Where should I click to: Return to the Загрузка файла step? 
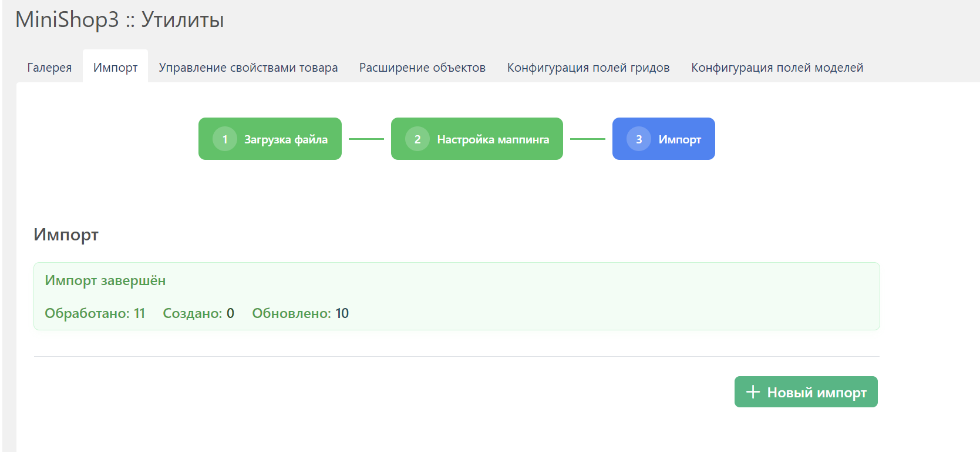point(285,139)
